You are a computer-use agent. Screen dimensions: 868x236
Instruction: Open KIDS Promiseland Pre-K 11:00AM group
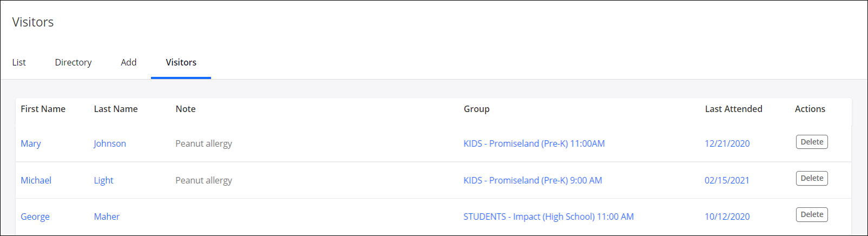(x=534, y=143)
